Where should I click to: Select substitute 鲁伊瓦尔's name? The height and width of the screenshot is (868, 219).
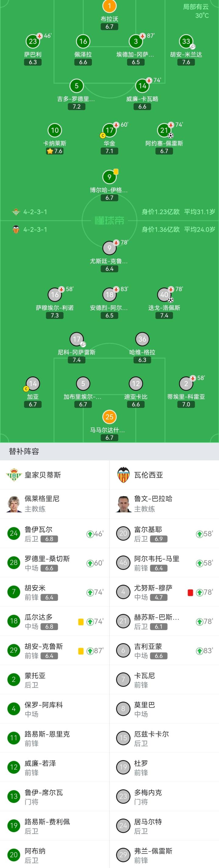(38, 529)
